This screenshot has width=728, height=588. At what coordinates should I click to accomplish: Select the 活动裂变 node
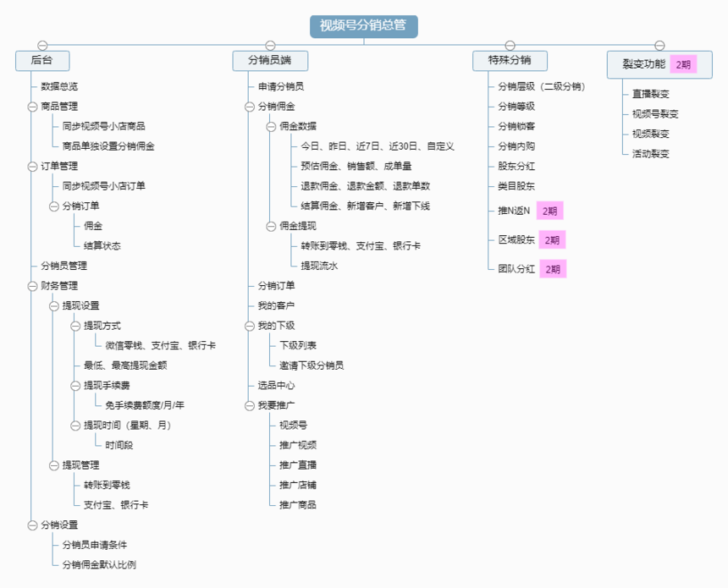[651, 154]
